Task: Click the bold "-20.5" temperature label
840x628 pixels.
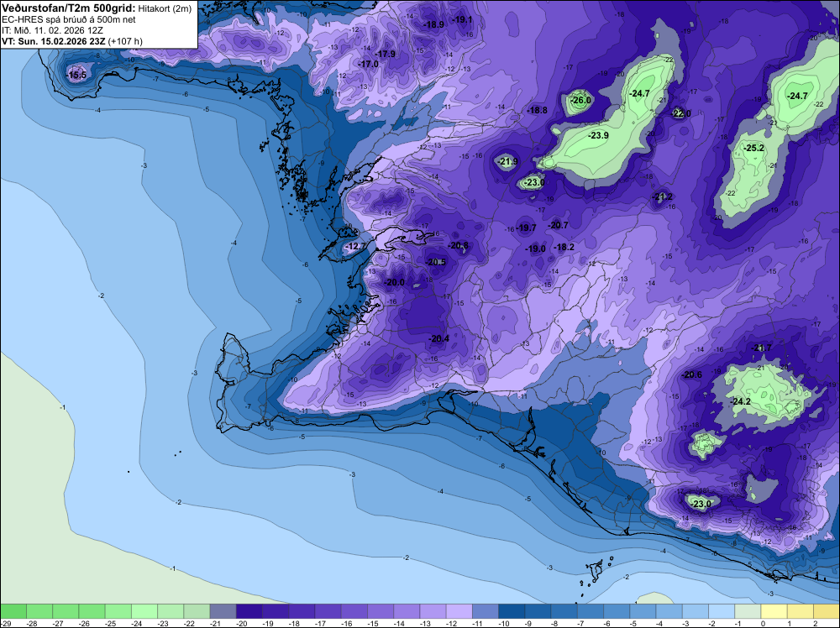Action: (435, 262)
